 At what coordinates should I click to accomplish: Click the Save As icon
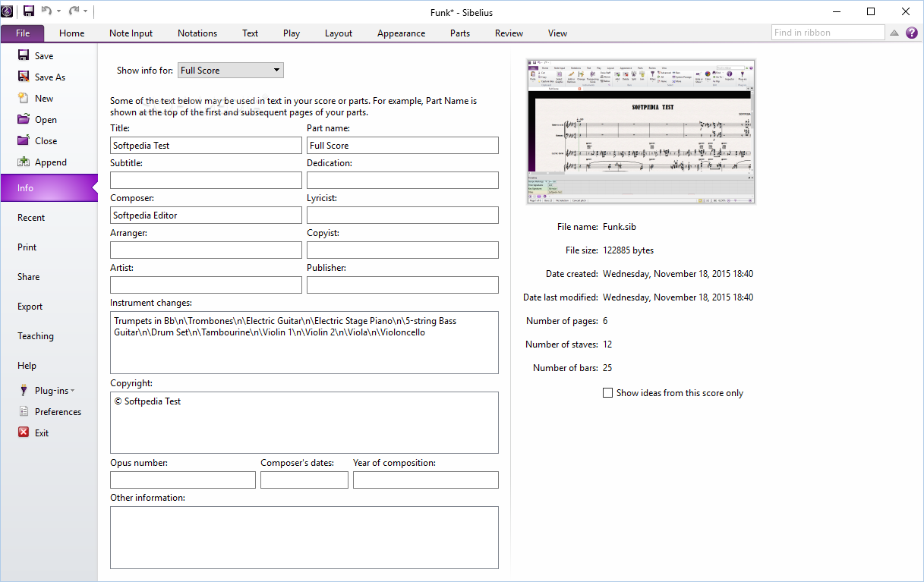click(x=24, y=77)
